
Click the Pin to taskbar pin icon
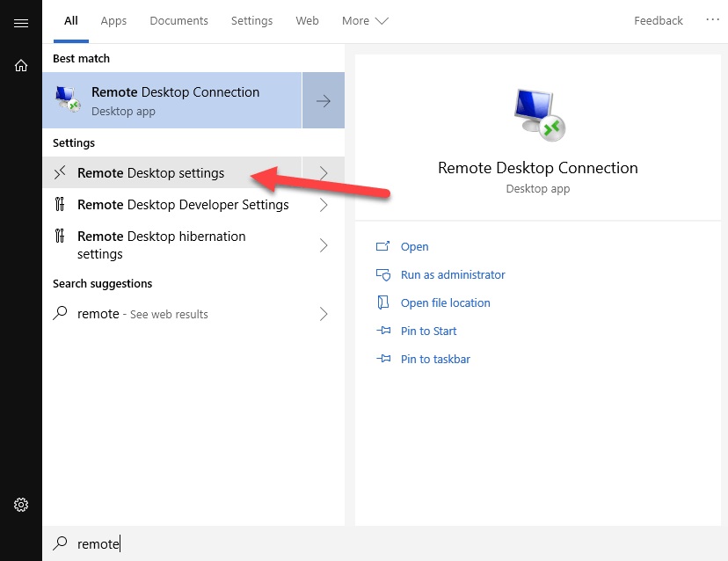point(383,359)
